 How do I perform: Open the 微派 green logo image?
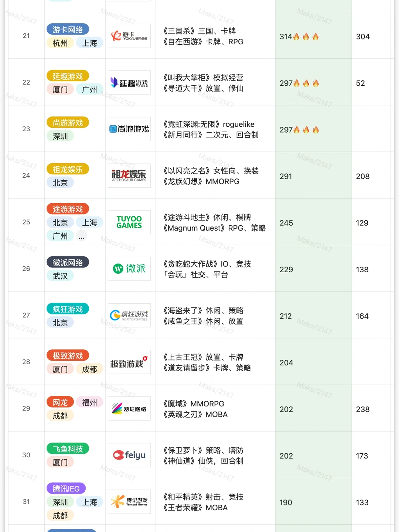click(x=129, y=269)
